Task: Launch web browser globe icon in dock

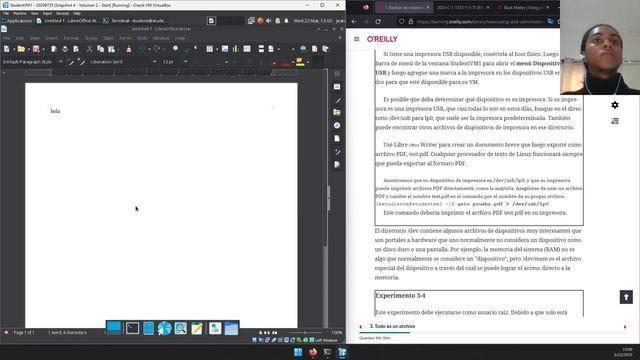Action: [x=164, y=328]
